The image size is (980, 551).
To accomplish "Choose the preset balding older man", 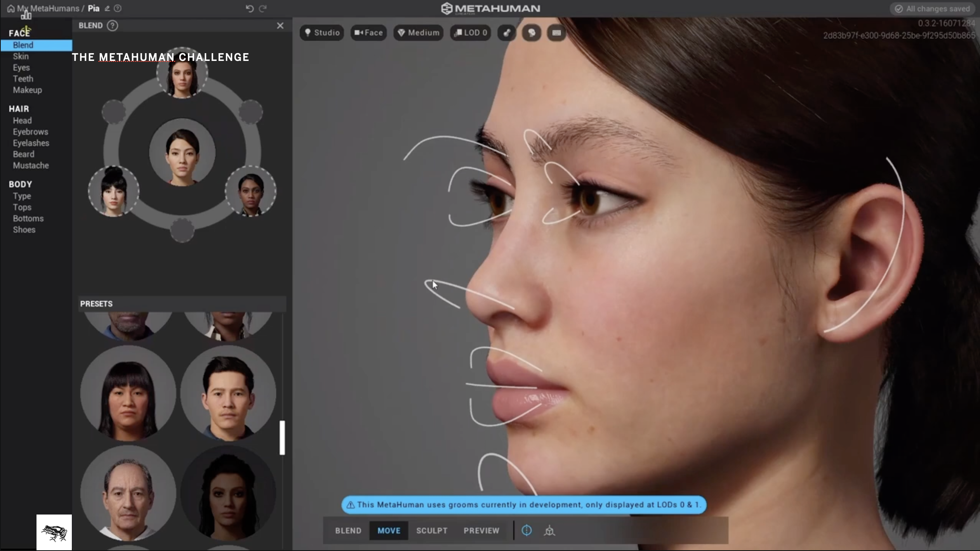I will click(x=128, y=493).
